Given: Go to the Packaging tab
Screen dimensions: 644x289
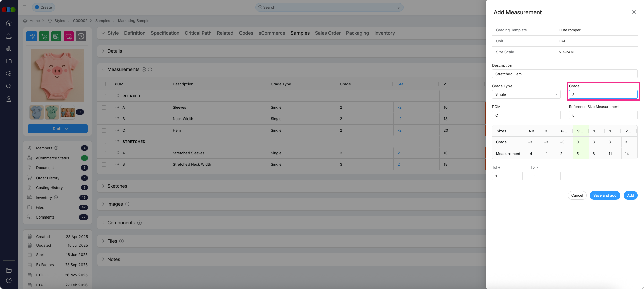Looking at the screenshot, I should [357, 33].
